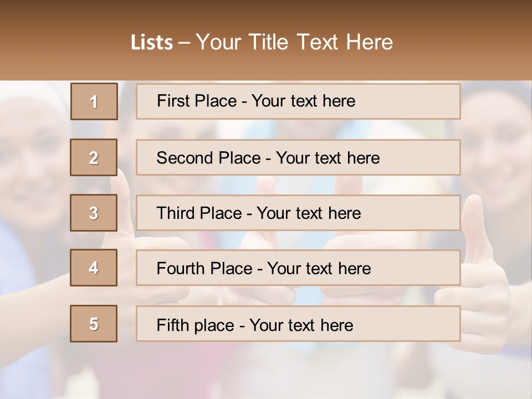Click the dash in the slide title
The image size is (532, 399).
click(x=185, y=43)
